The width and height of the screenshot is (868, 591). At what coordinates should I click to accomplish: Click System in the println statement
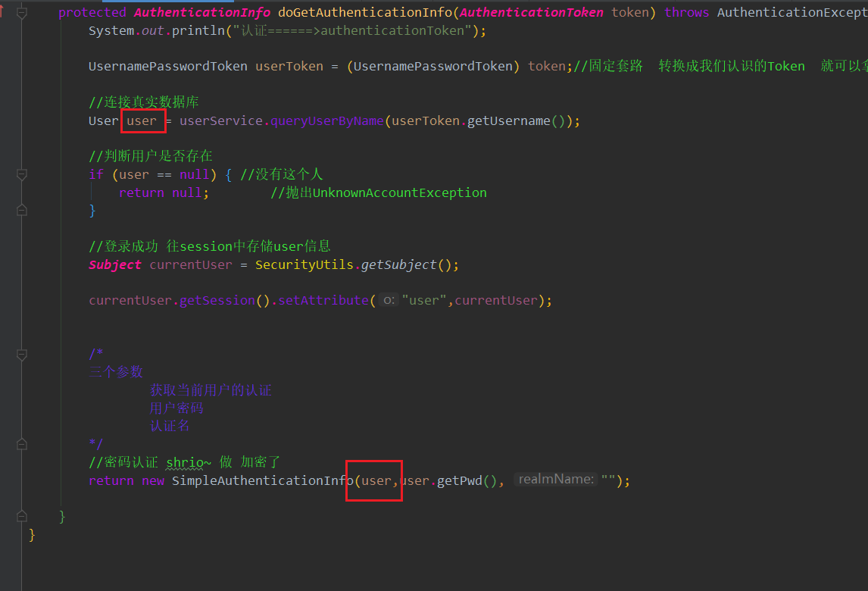click(111, 30)
